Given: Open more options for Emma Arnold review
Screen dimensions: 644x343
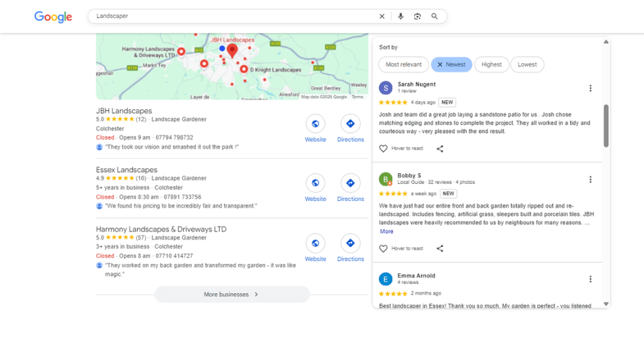Looking at the screenshot, I should pos(590,279).
